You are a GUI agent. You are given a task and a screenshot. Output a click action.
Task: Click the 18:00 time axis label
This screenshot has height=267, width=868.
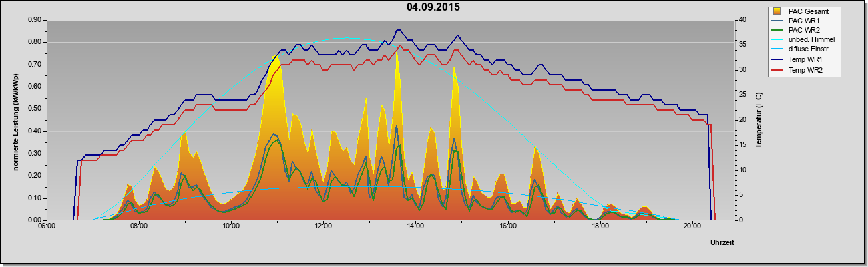click(600, 226)
